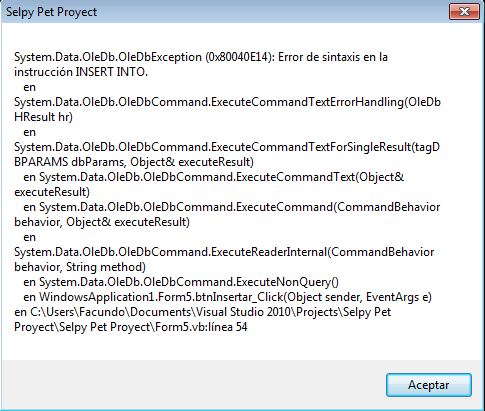
Task: Click the System.Data.OleDb.OleDbException text
Action: click(108, 57)
